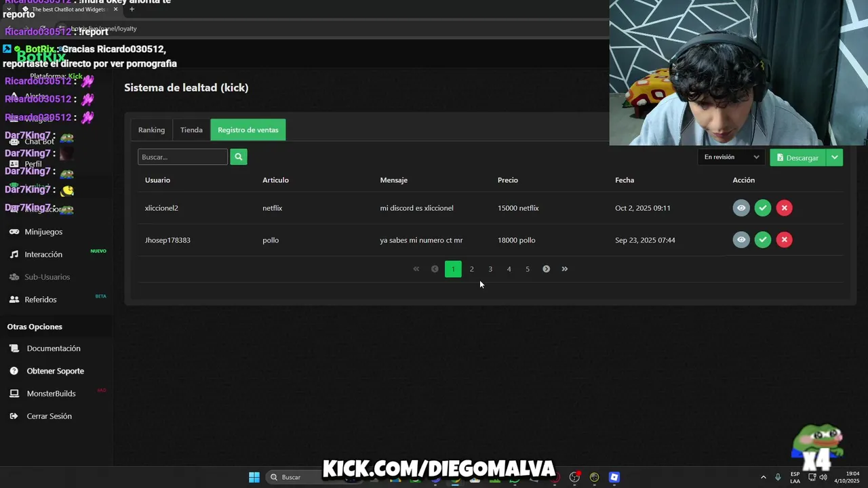Open Referidos in the sidebar
The height and width of the screenshot is (488, 868).
(x=41, y=299)
